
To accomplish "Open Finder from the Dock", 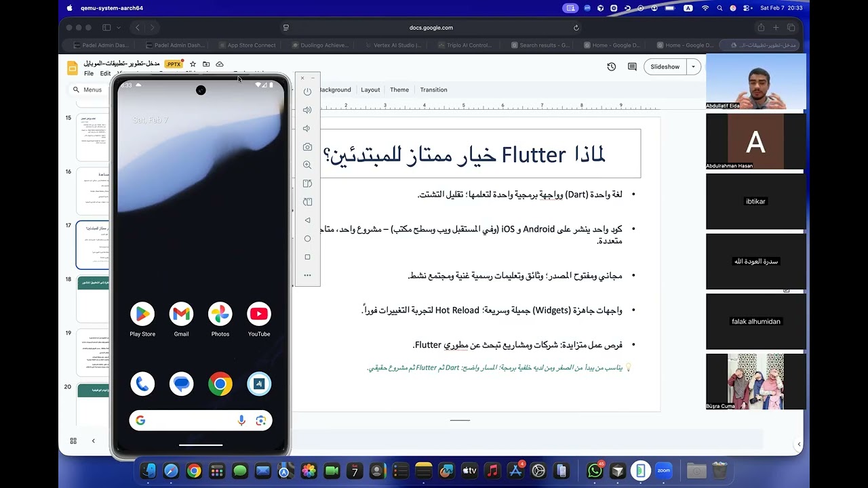I will pos(149,470).
